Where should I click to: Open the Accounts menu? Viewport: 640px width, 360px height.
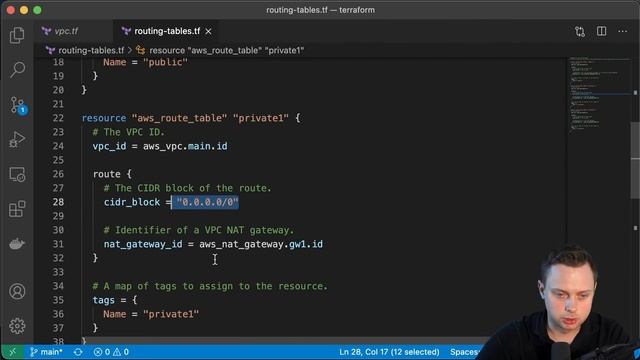coord(17,291)
